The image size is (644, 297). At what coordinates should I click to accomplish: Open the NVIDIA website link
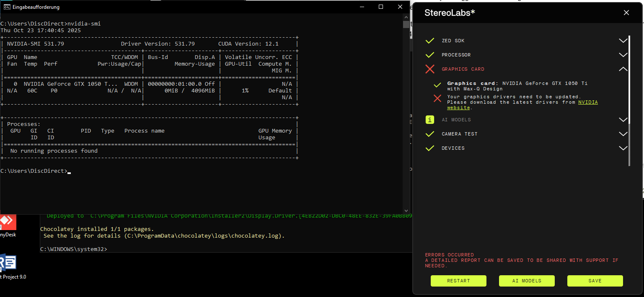pyautogui.click(x=588, y=102)
